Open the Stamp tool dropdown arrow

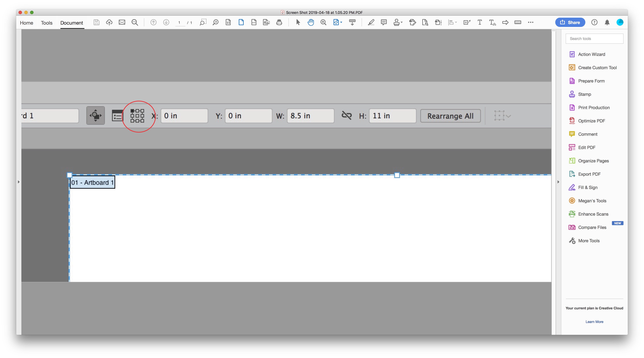tap(402, 23)
